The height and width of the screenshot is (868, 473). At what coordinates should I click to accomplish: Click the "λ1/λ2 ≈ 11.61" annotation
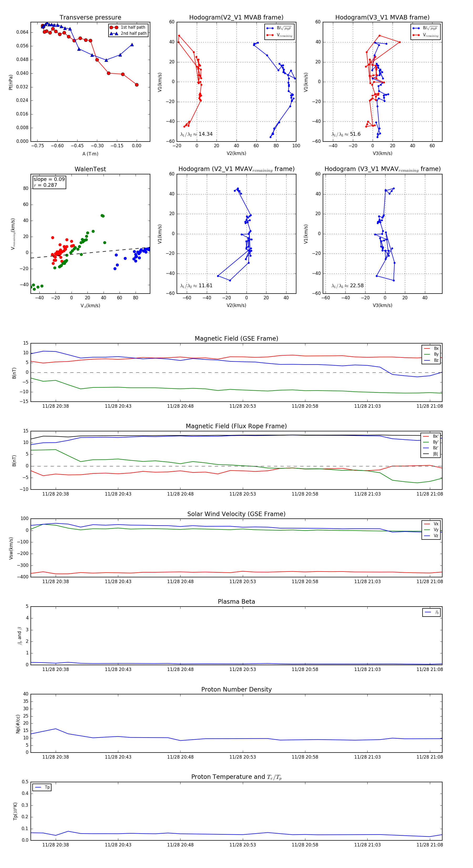[196, 286]
